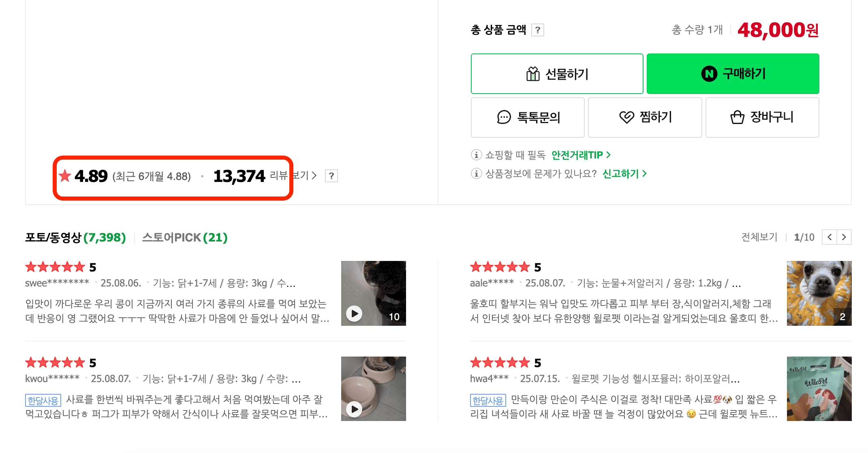Click the 톡톡문의 speech bubble icon
Viewport: 868px width, 453px height.
point(504,118)
